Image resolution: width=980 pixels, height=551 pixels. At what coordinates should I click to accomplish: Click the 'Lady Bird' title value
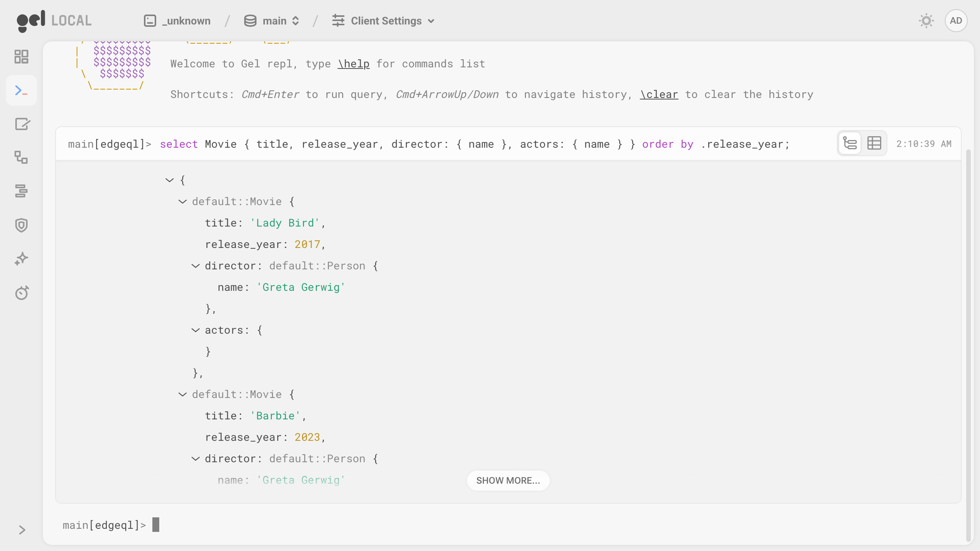click(285, 223)
